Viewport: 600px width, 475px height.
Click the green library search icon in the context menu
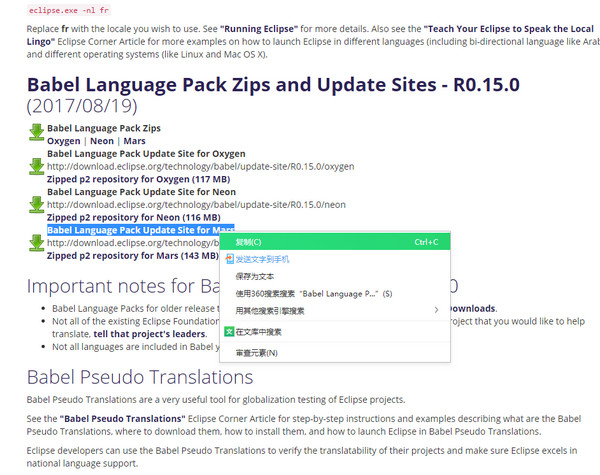(229, 332)
